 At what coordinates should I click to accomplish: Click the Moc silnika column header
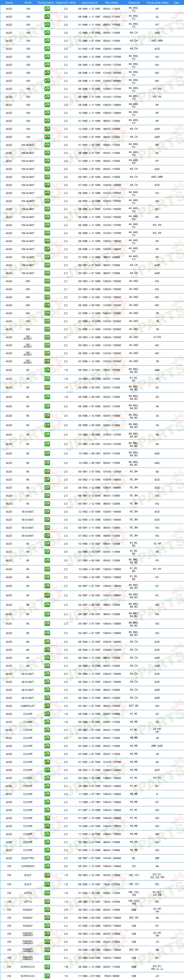[x=112, y=2]
